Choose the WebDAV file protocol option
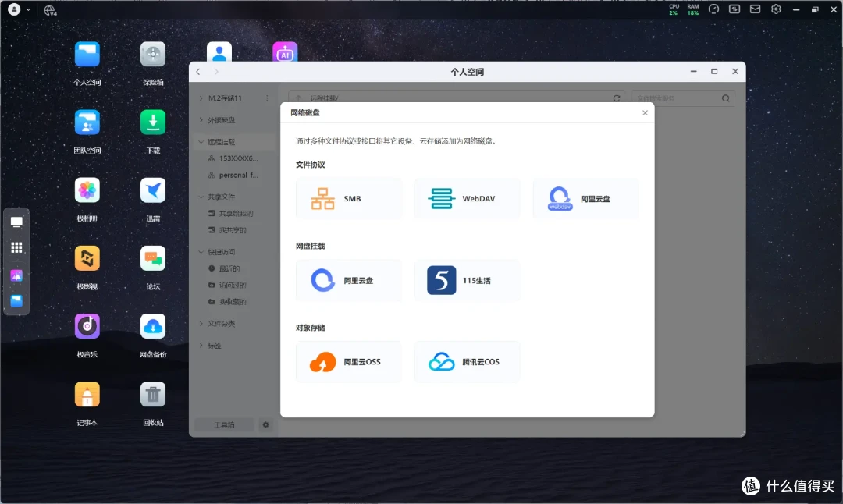Viewport: 843px width, 504px height. [x=468, y=199]
